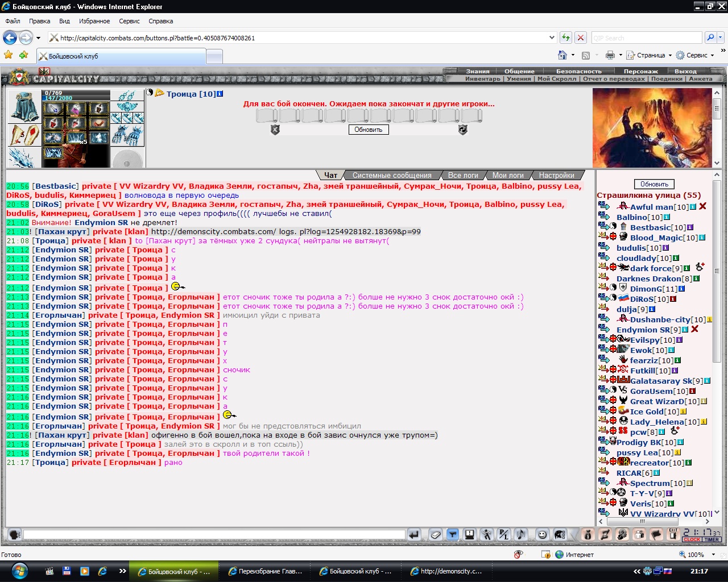The image size is (728, 582).
Task: Click the yin-yang icon beside DimonG
Action: tap(614, 288)
